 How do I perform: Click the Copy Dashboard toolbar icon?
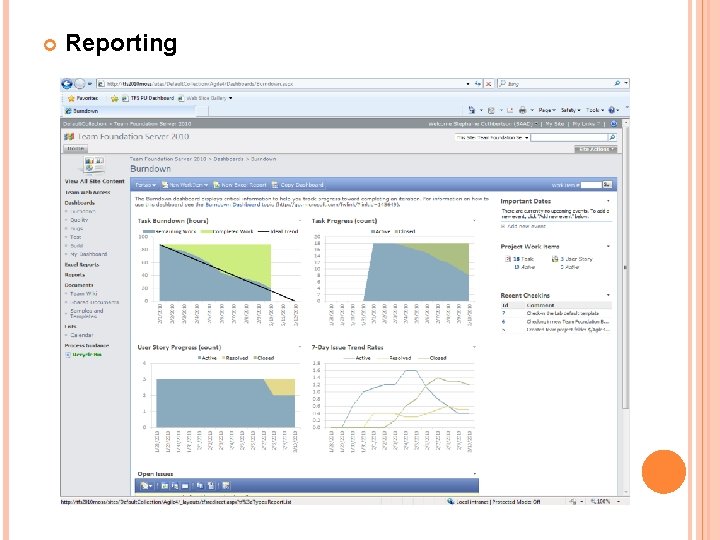[x=275, y=185]
